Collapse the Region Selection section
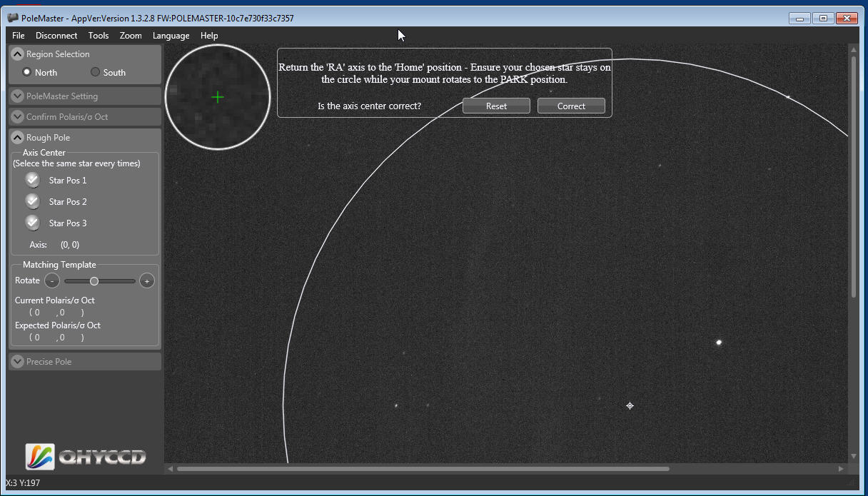The image size is (868, 496). click(18, 54)
